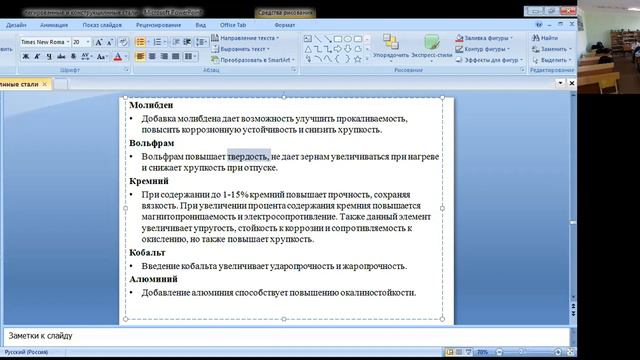The height and width of the screenshot is (360, 640).
Task: Click Заливка фигуры button
Action: pos(484,38)
